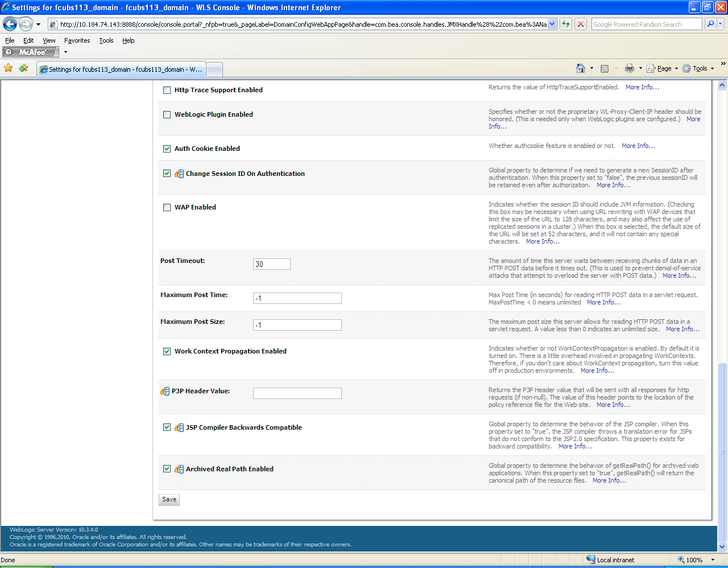Image resolution: width=728 pixels, height=568 pixels.
Task: Open the Help menu
Action: point(129,40)
